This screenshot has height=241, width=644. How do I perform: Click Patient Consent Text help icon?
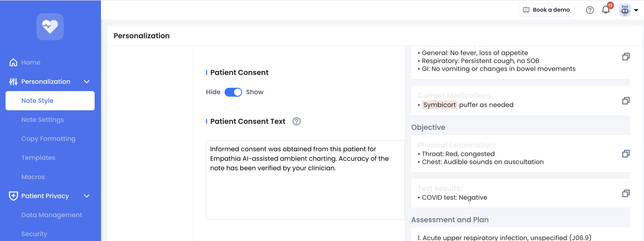pos(296,122)
